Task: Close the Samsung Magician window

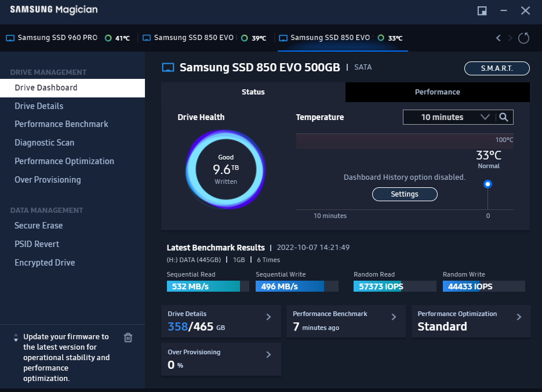Action: point(525,10)
